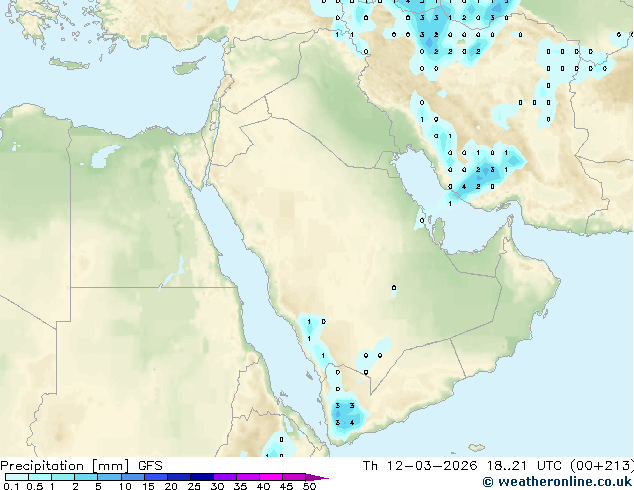Select the 0.1–0.5 mm legend swatch
The height and width of the screenshot is (490, 634).
(x=17, y=477)
